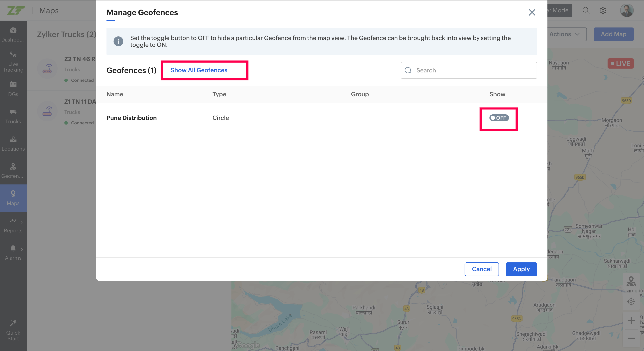
Task: Click Show All Geofences link
Action: 199,70
